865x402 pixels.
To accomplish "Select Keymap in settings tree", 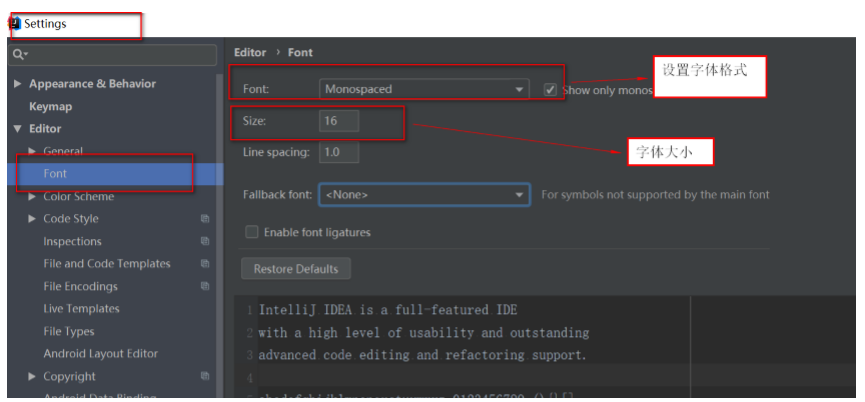I will click(50, 106).
